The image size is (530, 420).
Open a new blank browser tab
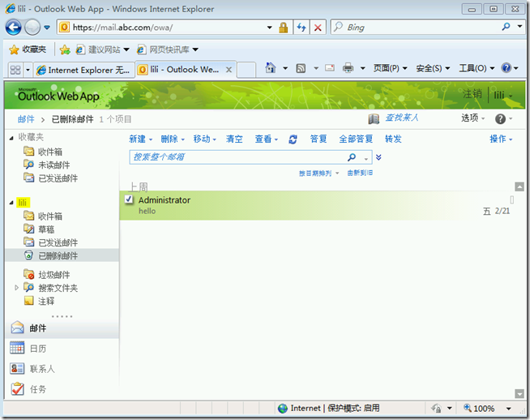click(x=246, y=70)
